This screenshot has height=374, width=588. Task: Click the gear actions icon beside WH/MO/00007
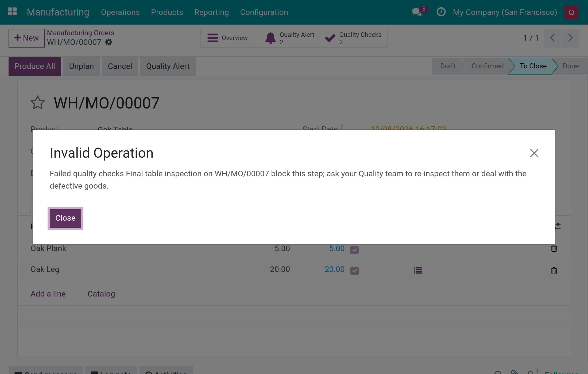(x=109, y=42)
